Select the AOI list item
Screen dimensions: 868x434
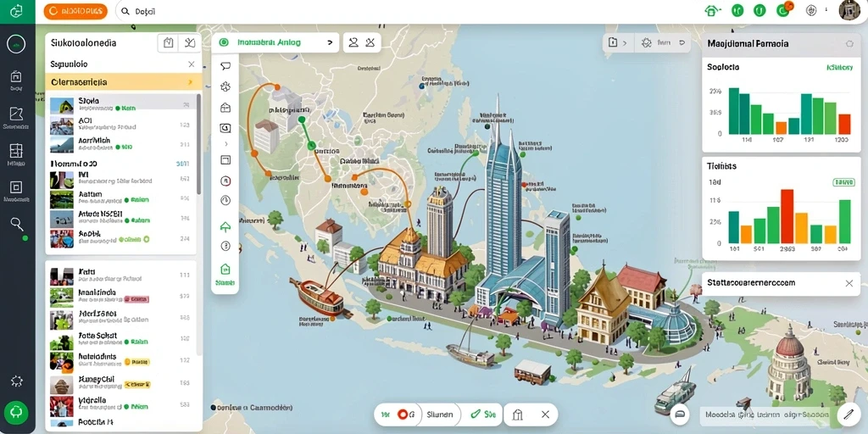121,124
